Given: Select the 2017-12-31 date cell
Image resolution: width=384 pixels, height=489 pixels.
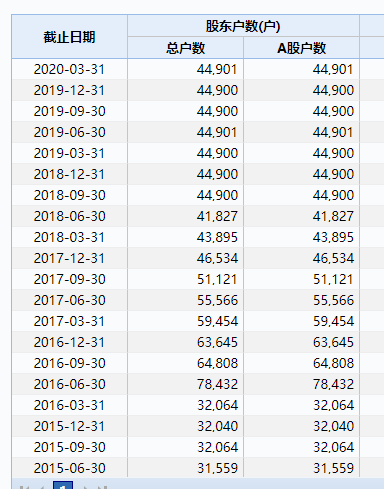Looking at the screenshot, I should [69, 258].
